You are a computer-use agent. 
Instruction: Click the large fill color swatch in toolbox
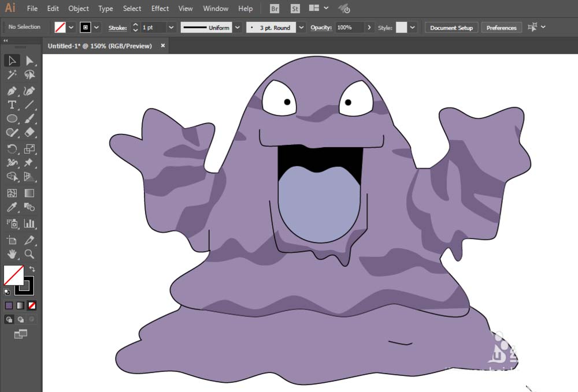[13, 275]
